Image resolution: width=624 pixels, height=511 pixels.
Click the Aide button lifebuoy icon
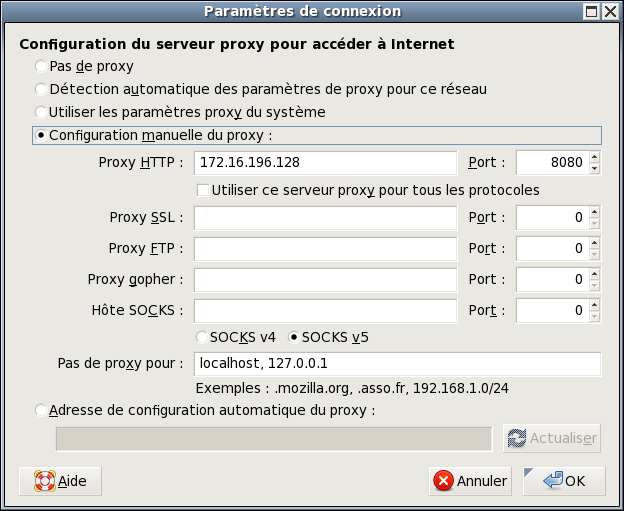click(45, 481)
